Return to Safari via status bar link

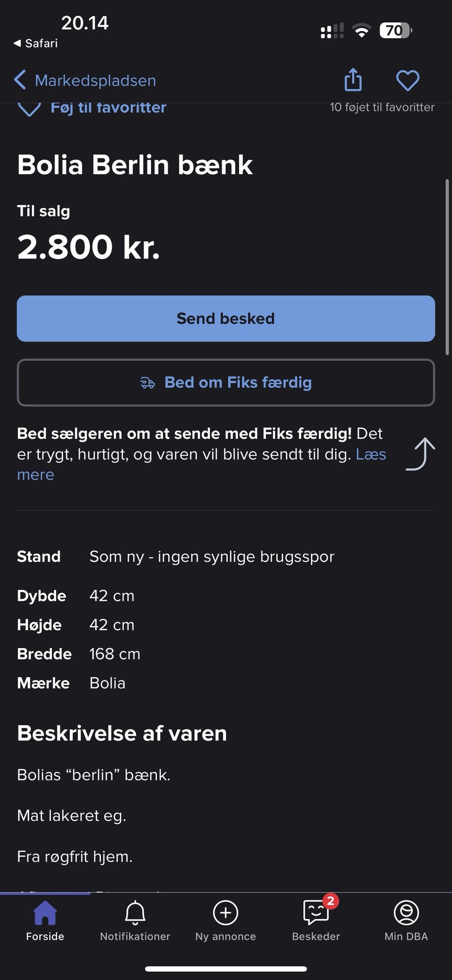click(36, 43)
